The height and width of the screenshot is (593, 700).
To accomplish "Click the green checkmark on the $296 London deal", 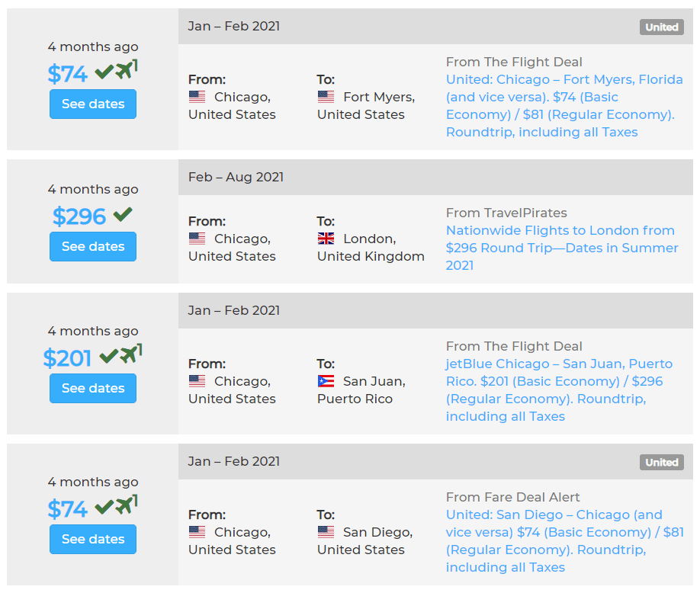I will pos(123,215).
